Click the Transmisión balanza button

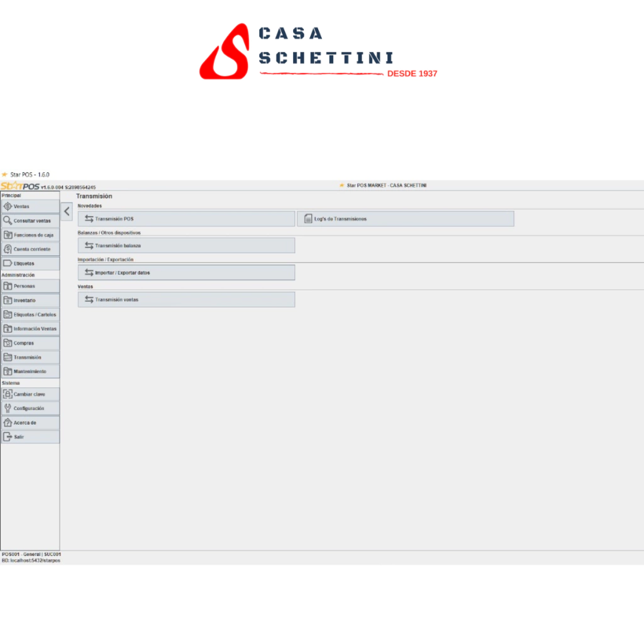pos(186,245)
